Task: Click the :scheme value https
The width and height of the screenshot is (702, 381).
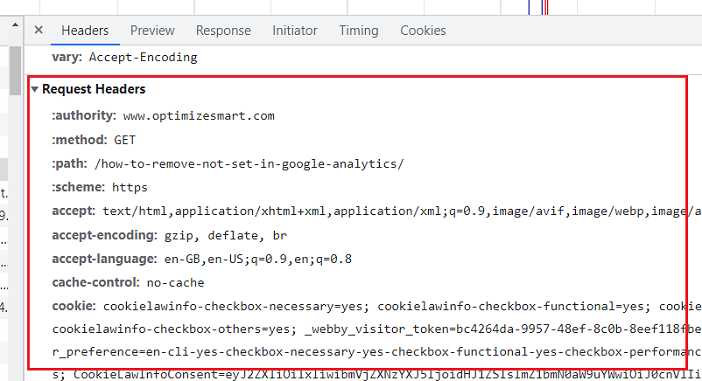Action: click(x=130, y=187)
